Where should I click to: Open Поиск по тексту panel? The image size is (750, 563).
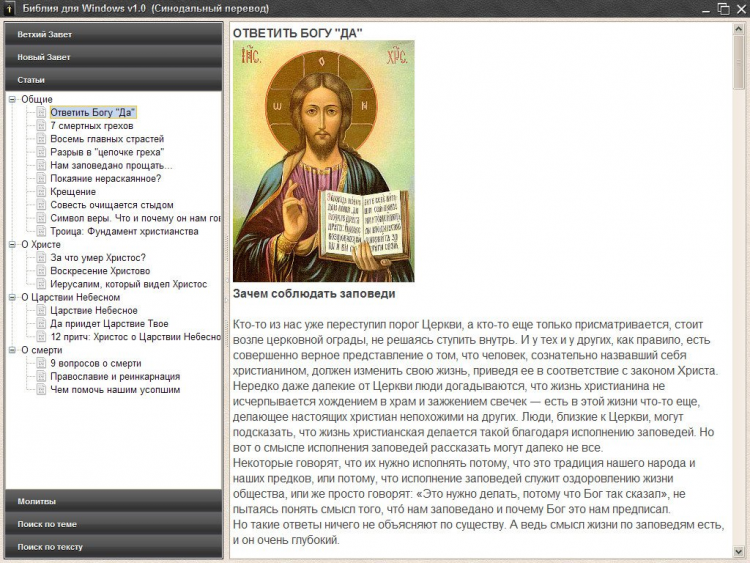coord(114,546)
